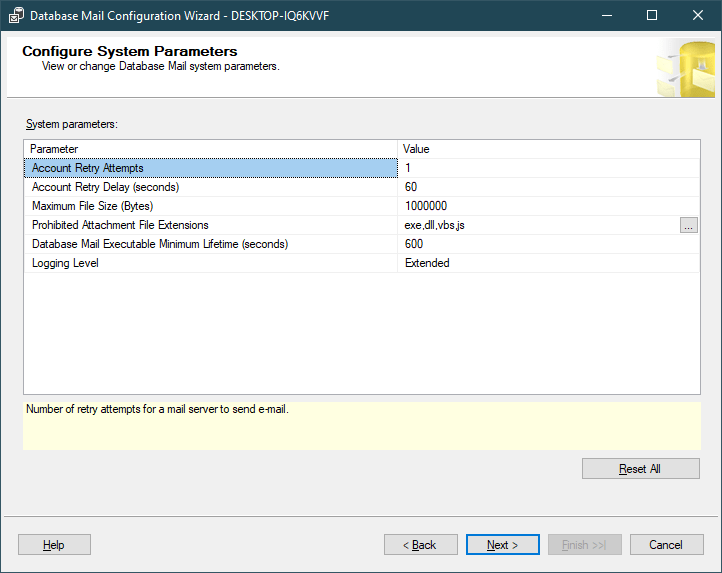Click the Parameter column header
Image resolution: width=722 pixels, height=573 pixels.
pyautogui.click(x=211, y=149)
